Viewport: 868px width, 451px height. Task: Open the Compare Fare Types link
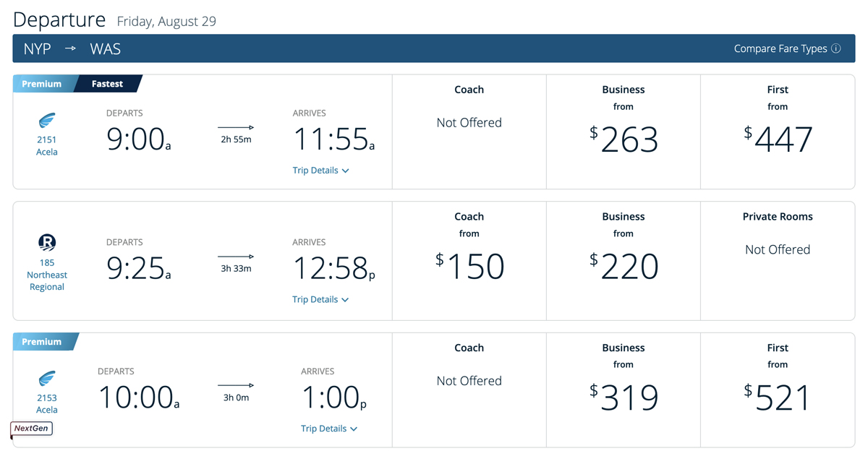pos(780,48)
